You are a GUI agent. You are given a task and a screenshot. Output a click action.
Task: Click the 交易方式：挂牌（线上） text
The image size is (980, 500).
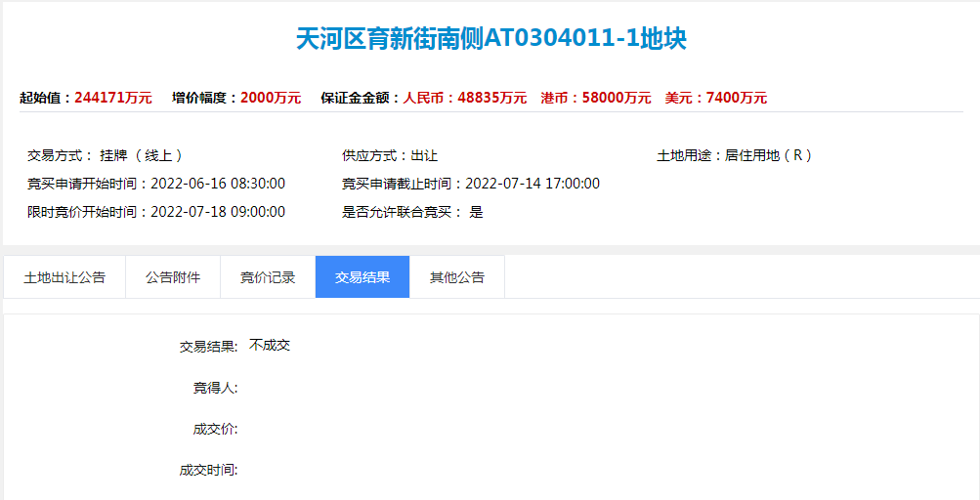(106, 155)
